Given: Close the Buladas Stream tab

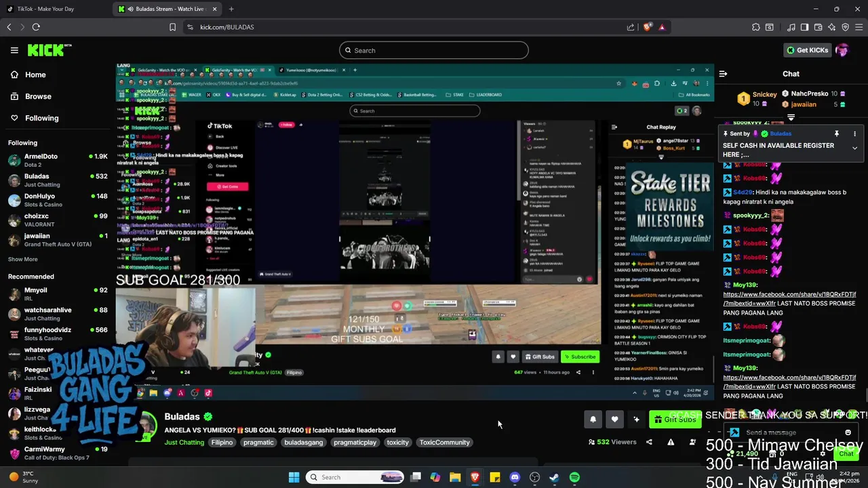Looking at the screenshot, I should [x=215, y=9].
